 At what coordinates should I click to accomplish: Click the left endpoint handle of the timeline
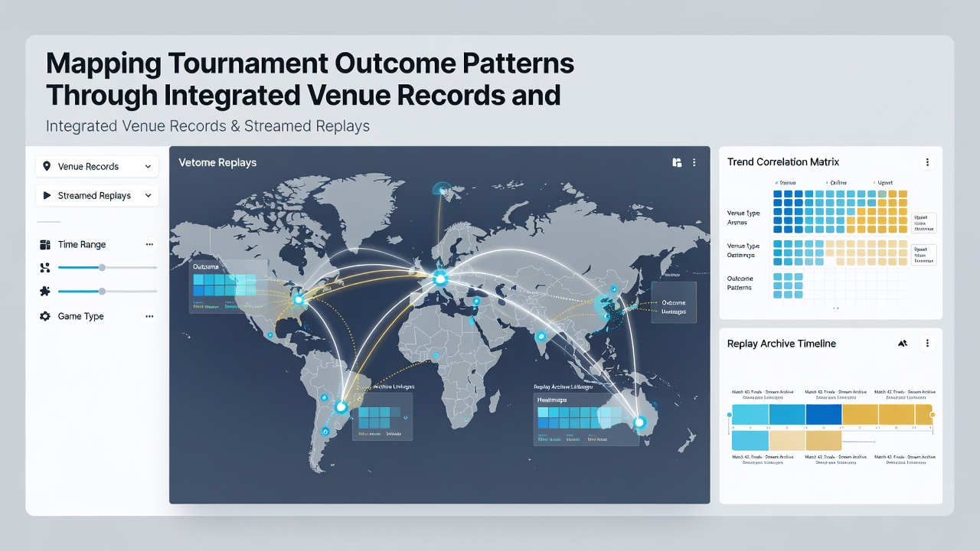730,415
